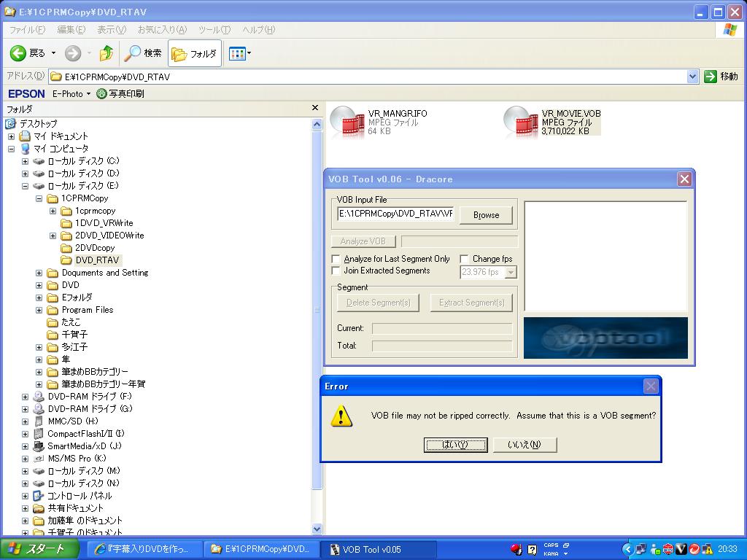
Task: Click Extract Segment(s) button
Action: pos(472,303)
